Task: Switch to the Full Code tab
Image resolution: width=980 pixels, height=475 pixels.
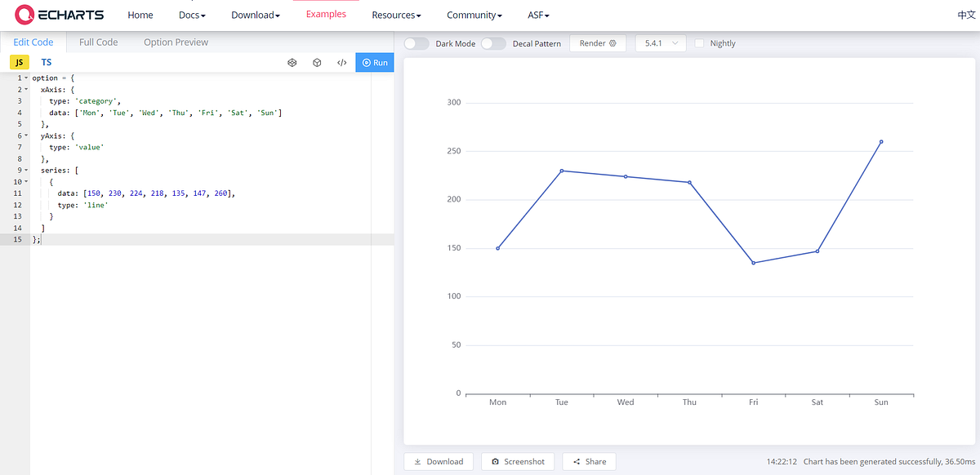Action: coord(98,42)
